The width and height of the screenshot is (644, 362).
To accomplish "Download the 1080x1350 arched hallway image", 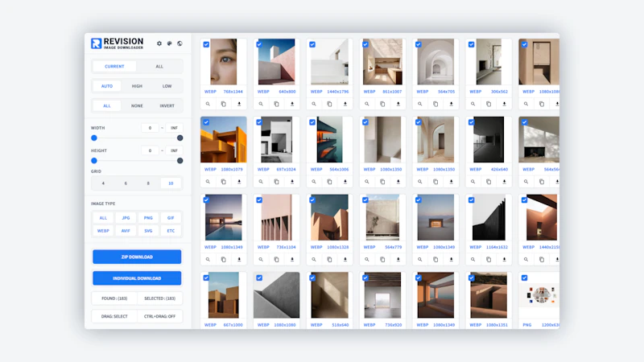I will (451, 182).
